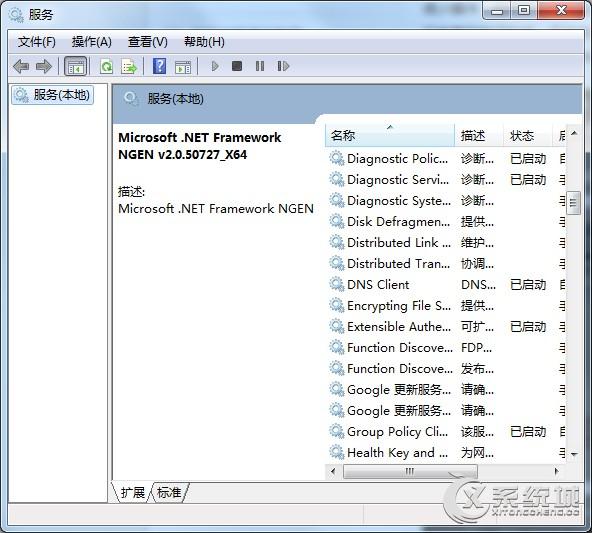Select the DNS Client service row
The height and width of the screenshot is (533, 592).
click(x=446, y=285)
